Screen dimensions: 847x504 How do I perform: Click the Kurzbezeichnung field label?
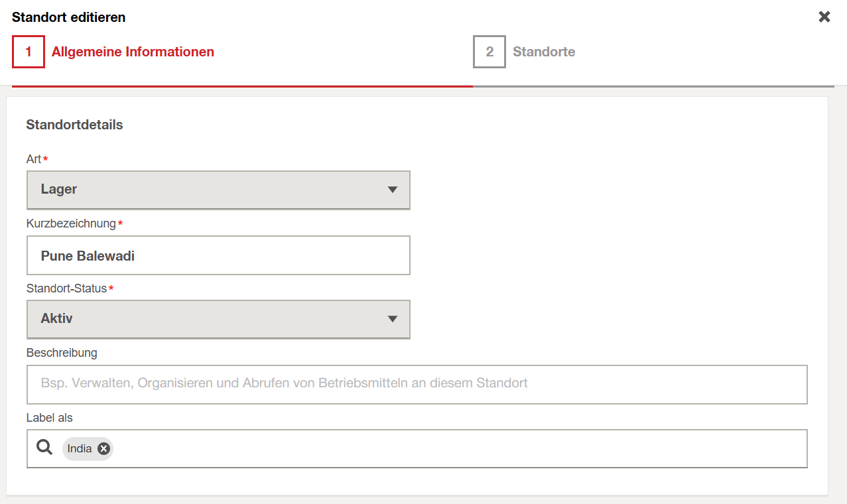pos(71,223)
